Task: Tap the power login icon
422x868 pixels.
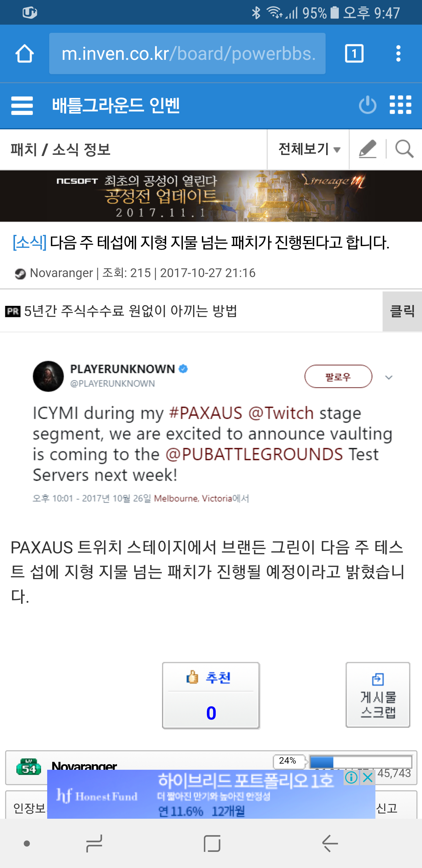Action: [x=367, y=105]
